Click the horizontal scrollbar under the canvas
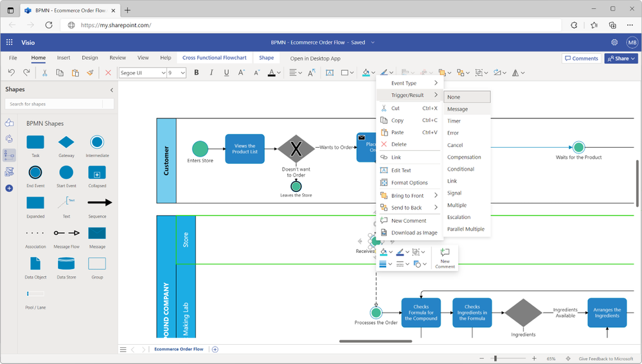 [x=375, y=341]
